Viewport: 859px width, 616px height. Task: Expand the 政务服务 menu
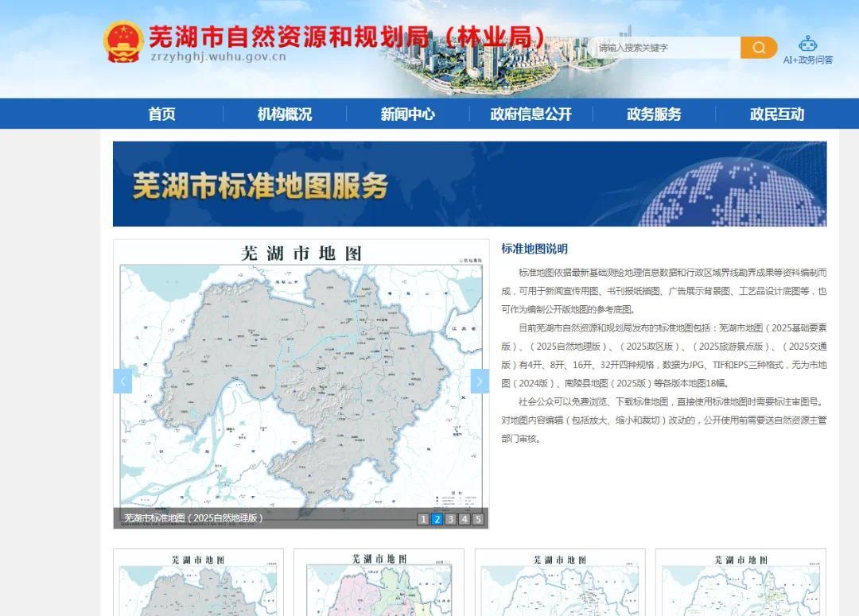click(x=655, y=114)
